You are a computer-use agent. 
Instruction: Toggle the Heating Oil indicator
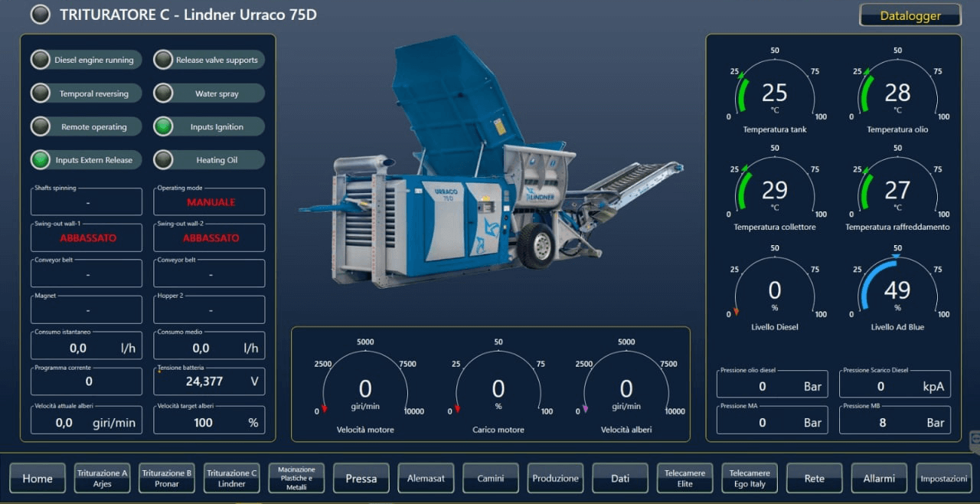pos(209,160)
